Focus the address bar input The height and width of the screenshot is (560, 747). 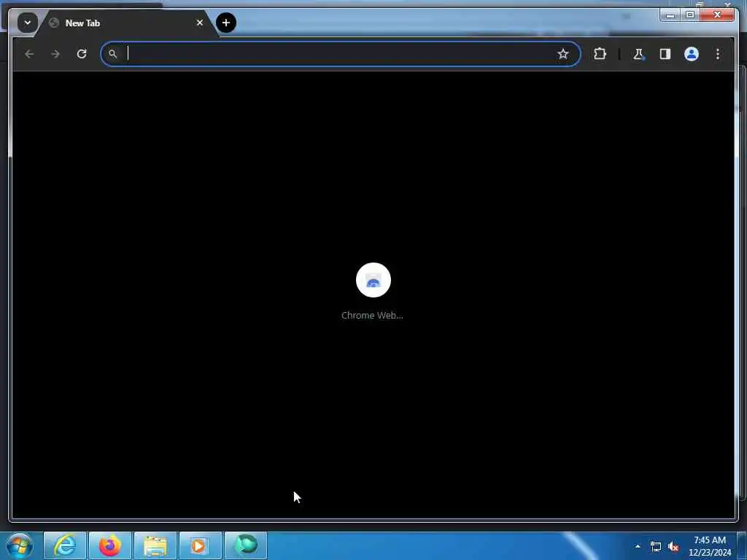[x=341, y=54]
